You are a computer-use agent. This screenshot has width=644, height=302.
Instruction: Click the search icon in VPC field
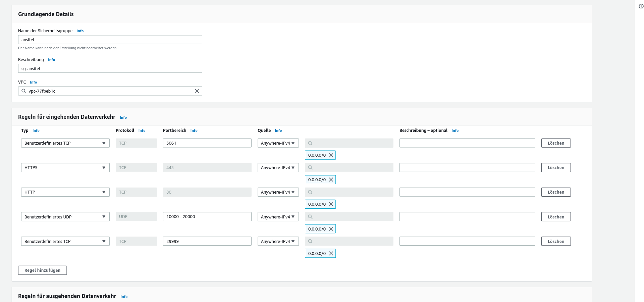[24, 91]
